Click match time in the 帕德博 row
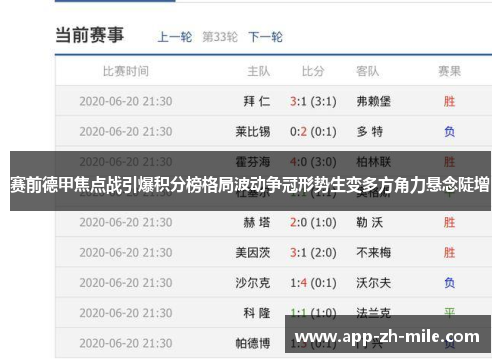The width and height of the screenshot is (500, 362). [x=126, y=343]
